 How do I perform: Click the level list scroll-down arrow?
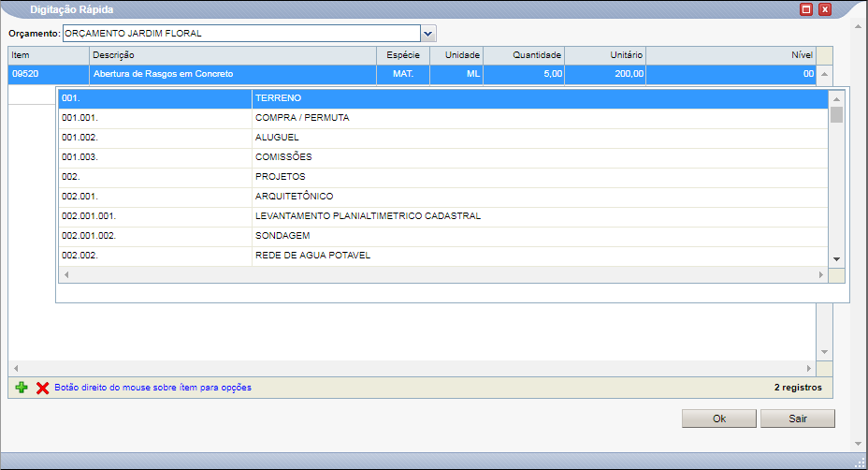pyautogui.click(x=836, y=258)
